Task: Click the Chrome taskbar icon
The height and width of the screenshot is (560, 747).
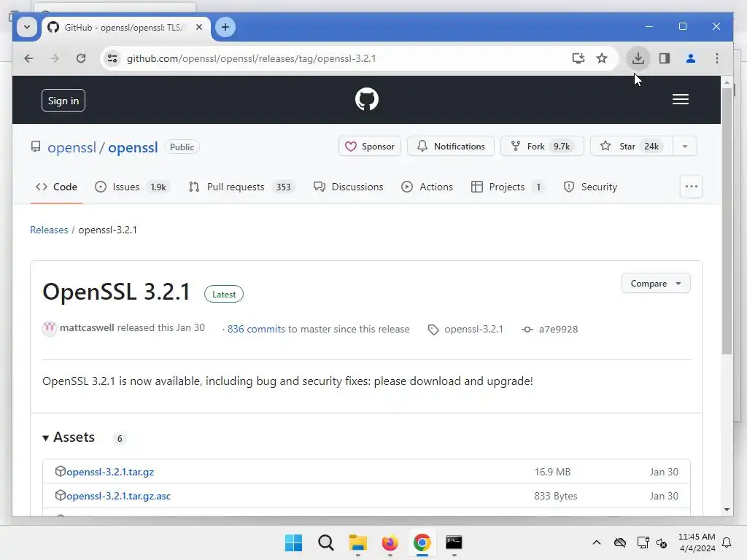Action: 422,542
